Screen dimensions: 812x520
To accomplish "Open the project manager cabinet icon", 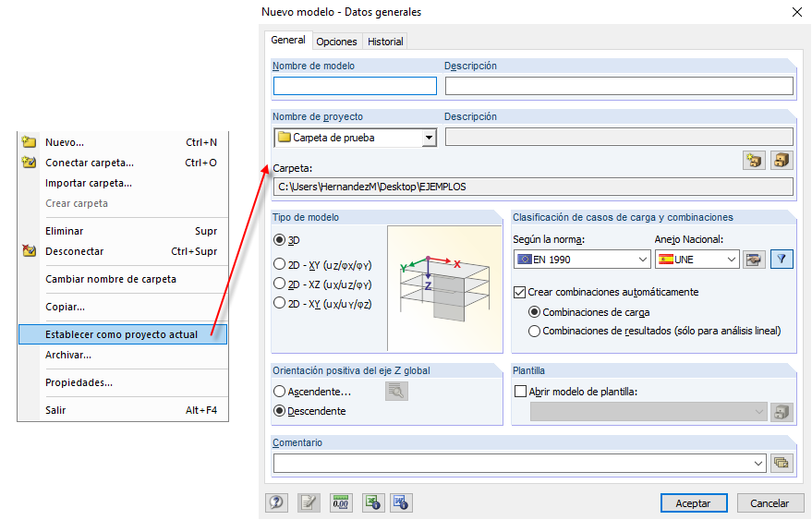I will [782, 160].
